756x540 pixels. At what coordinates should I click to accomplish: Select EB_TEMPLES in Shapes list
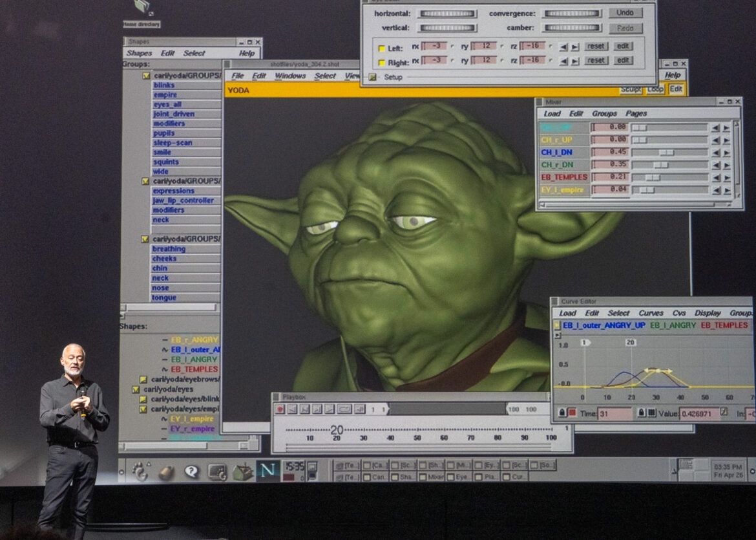pyautogui.click(x=194, y=370)
